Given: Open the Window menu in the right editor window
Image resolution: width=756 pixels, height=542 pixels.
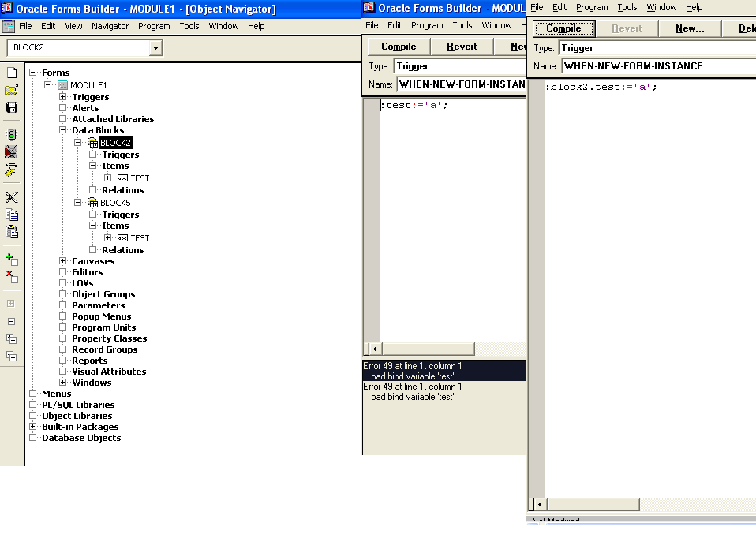Looking at the screenshot, I should pyautogui.click(x=661, y=7).
